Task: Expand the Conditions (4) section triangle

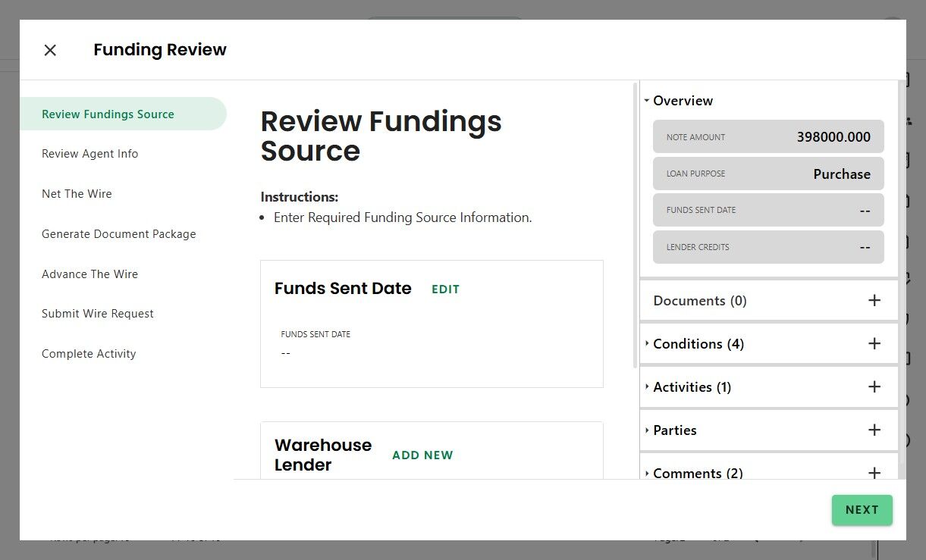Action: coord(647,344)
